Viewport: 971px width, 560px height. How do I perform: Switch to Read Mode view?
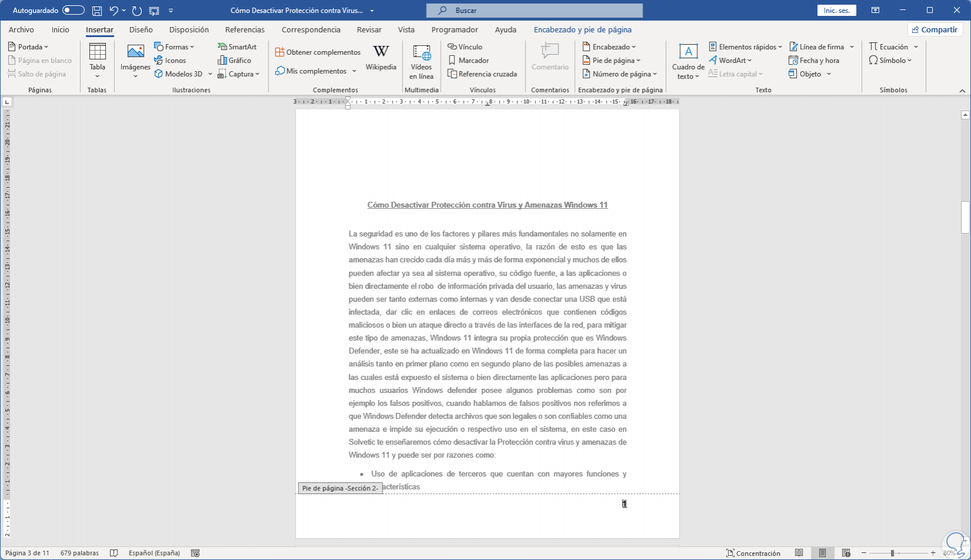(799, 553)
